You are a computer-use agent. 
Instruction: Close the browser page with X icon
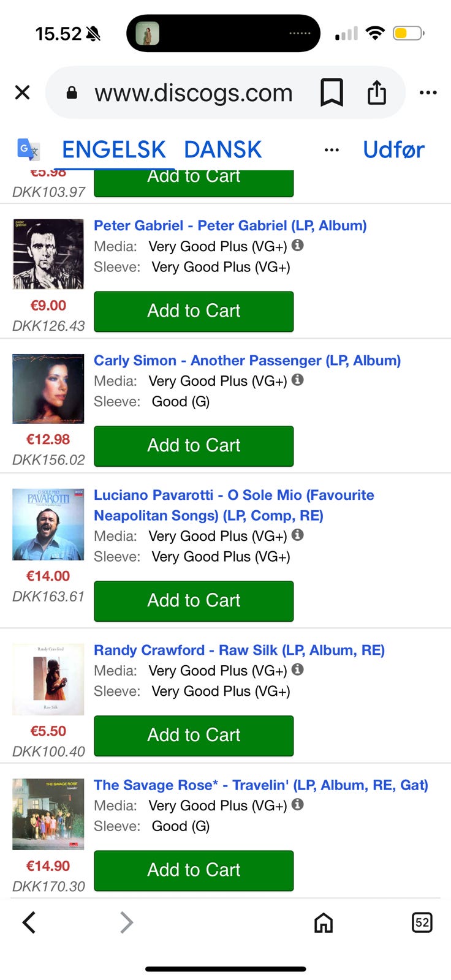tap(23, 92)
